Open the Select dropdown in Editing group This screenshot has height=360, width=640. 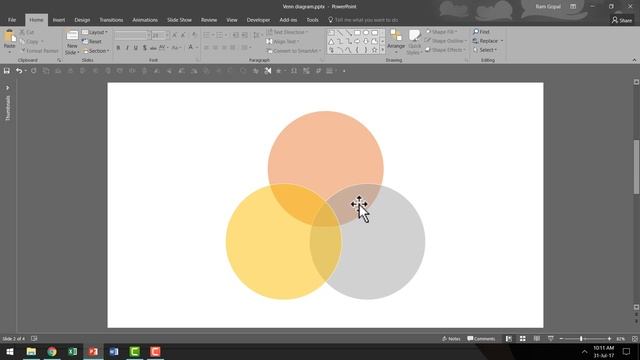click(x=485, y=50)
